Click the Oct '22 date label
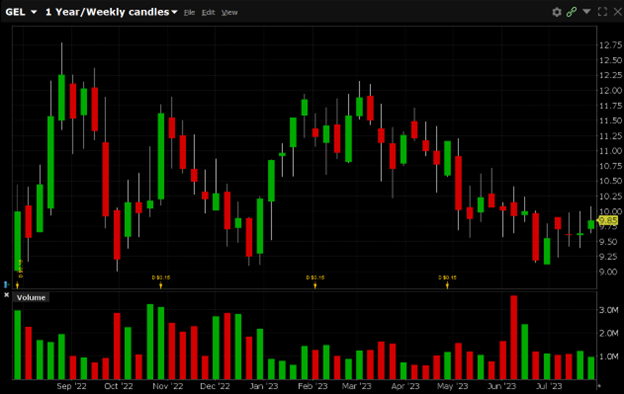 point(119,386)
